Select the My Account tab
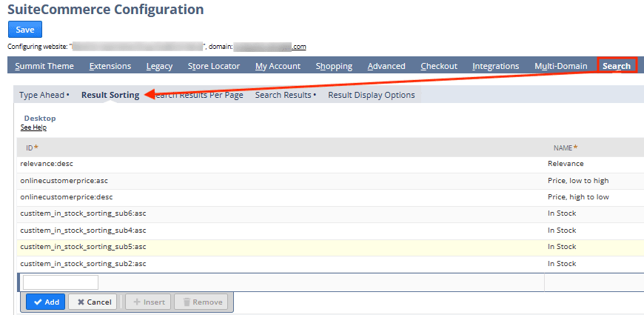Screen dimensions: 644x315 pyautogui.click(x=278, y=66)
